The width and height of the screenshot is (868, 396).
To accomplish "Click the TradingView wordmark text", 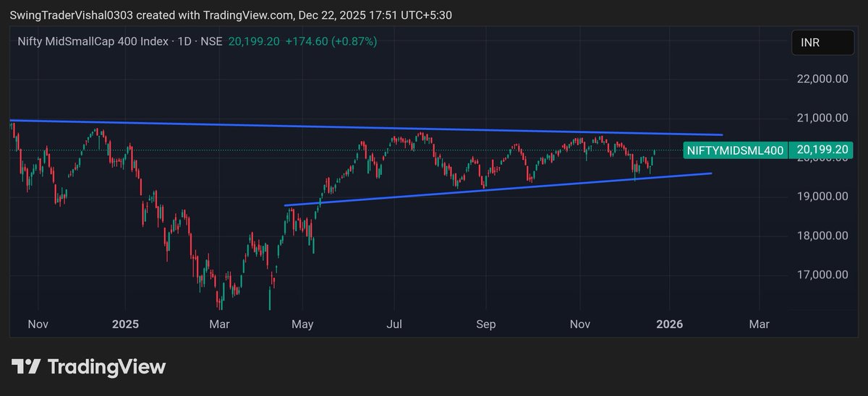I will (x=107, y=367).
